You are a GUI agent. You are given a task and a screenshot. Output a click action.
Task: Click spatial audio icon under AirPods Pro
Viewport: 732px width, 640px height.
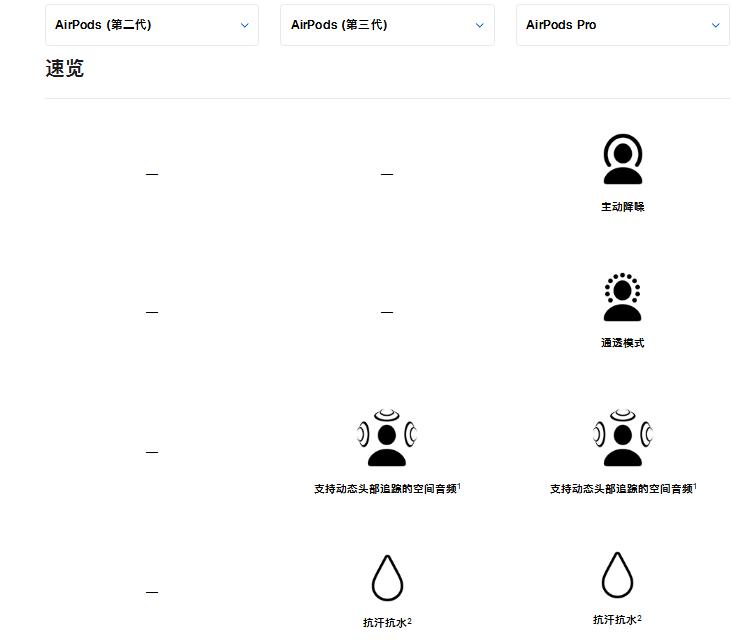623,437
